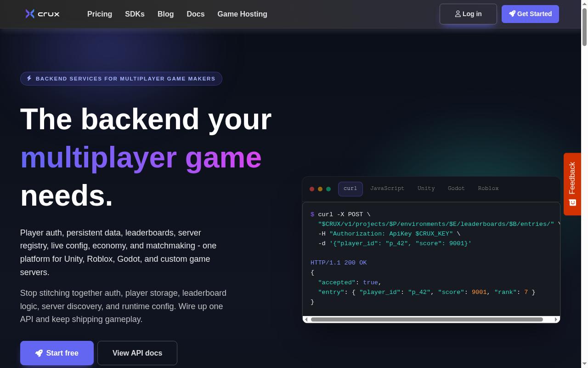Click the yellow dot on code window

[320, 189]
